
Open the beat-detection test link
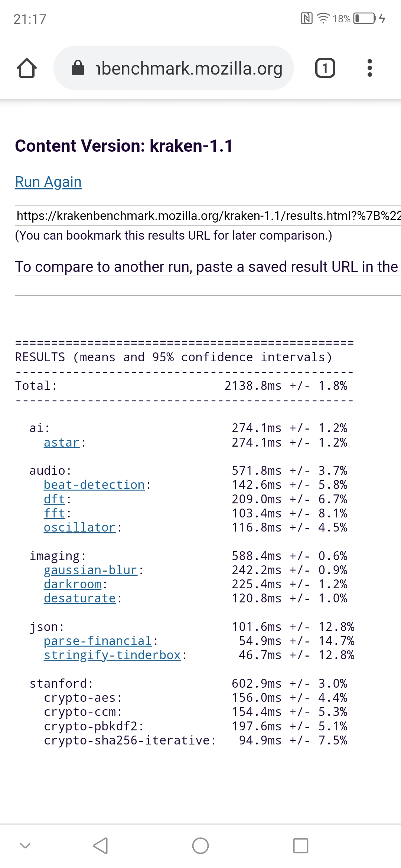click(x=94, y=485)
